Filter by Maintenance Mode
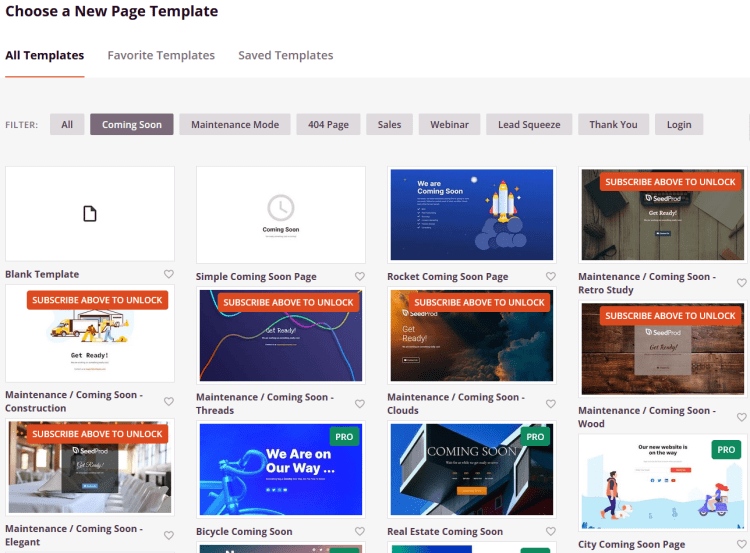Screen dimensions: 750x553 pyautogui.click(x=235, y=124)
